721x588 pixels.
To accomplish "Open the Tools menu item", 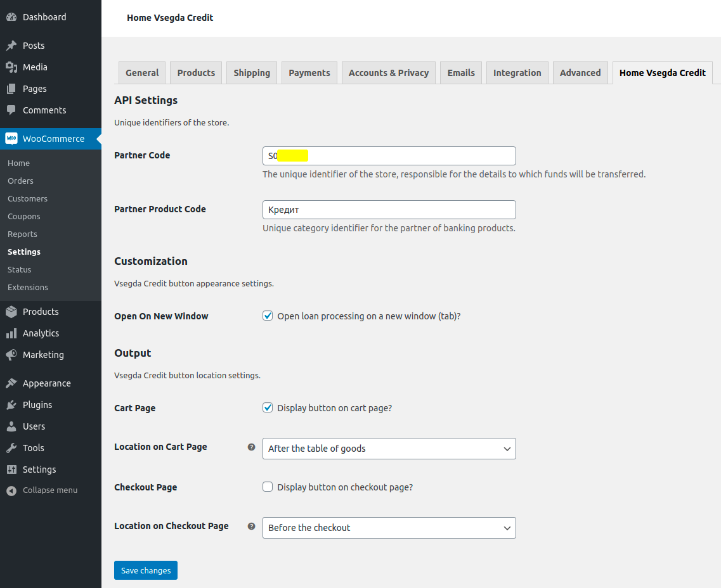I will pyautogui.click(x=51, y=448).
